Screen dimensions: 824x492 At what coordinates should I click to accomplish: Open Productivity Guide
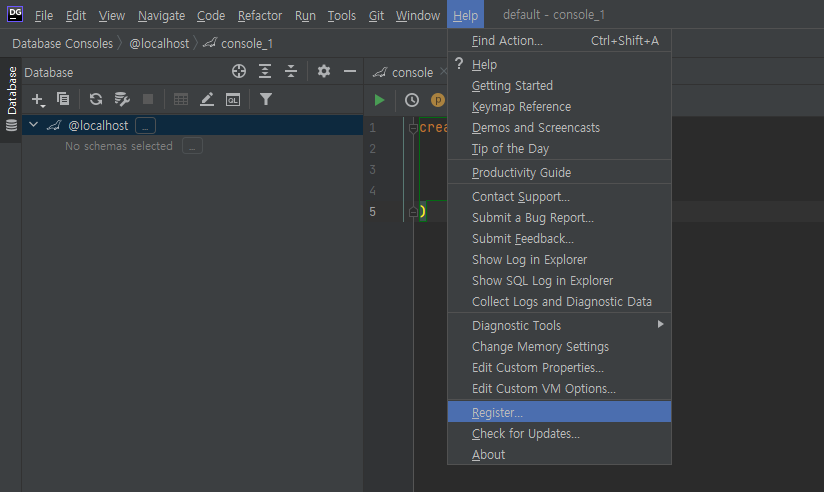(x=559, y=172)
